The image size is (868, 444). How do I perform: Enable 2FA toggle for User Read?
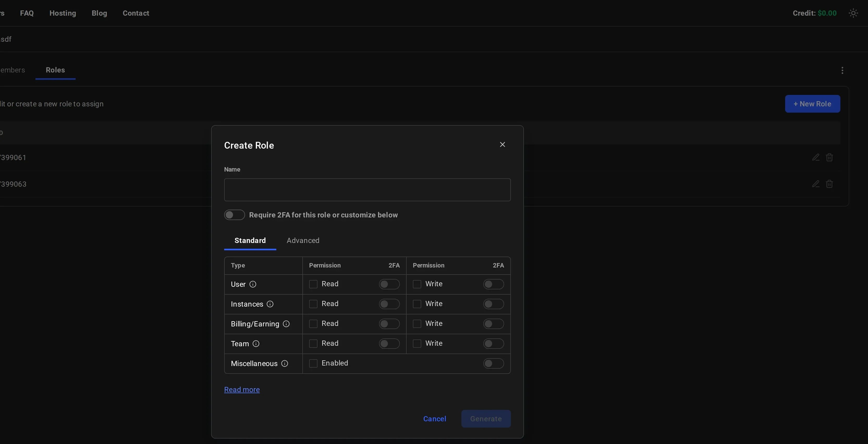point(389,284)
